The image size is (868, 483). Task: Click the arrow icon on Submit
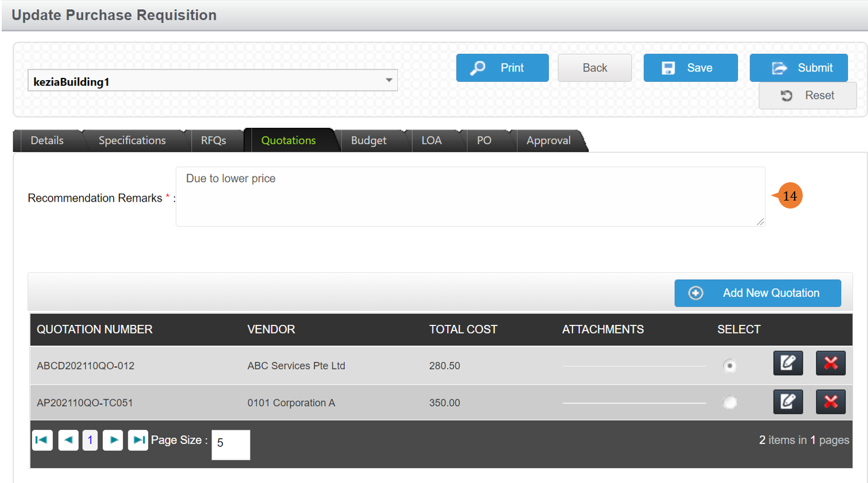click(x=779, y=68)
